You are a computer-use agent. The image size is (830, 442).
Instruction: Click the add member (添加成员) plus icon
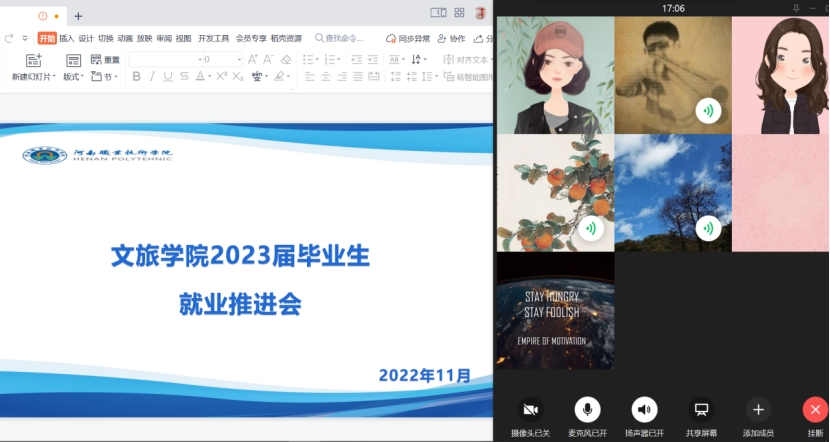coord(758,409)
